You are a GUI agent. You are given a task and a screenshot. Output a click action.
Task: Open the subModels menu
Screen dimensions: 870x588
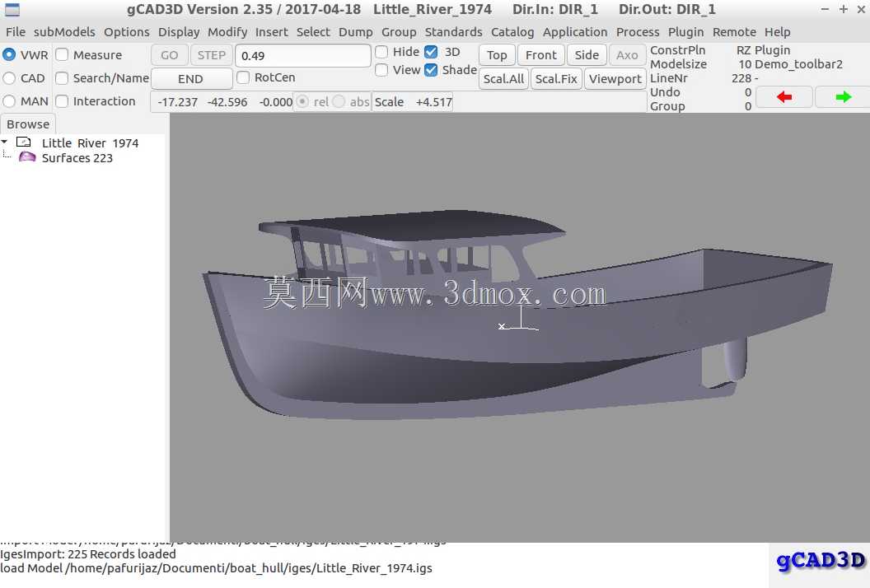[64, 32]
